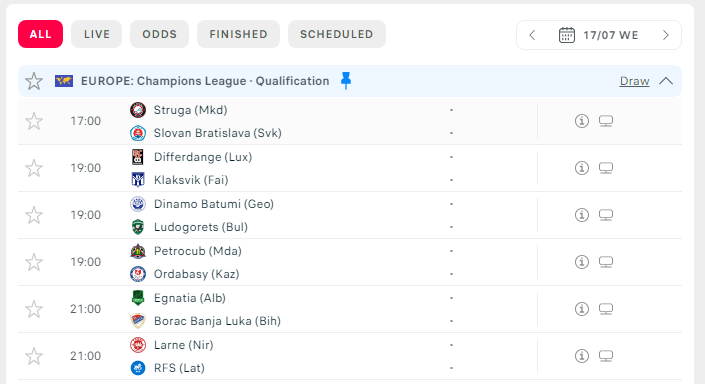The width and height of the screenshot is (705, 384).
Task: Favorite the Champions League Qualification league star
Action: pyautogui.click(x=34, y=81)
